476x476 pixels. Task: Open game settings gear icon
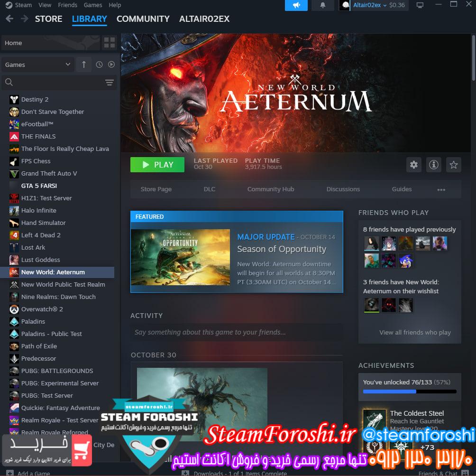pyautogui.click(x=414, y=165)
